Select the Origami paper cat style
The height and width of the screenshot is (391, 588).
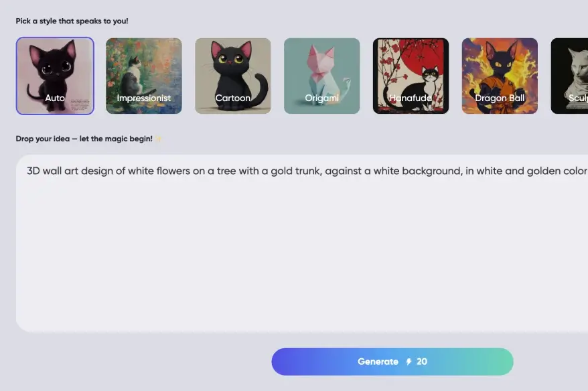point(321,76)
